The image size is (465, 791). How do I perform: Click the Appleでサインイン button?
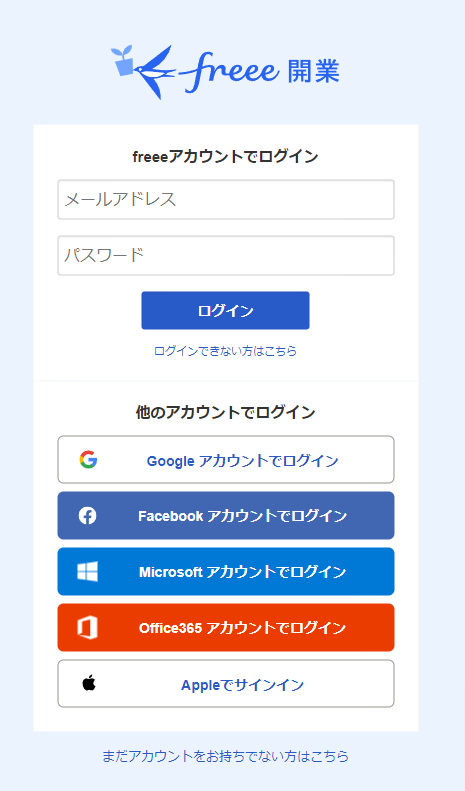226,684
